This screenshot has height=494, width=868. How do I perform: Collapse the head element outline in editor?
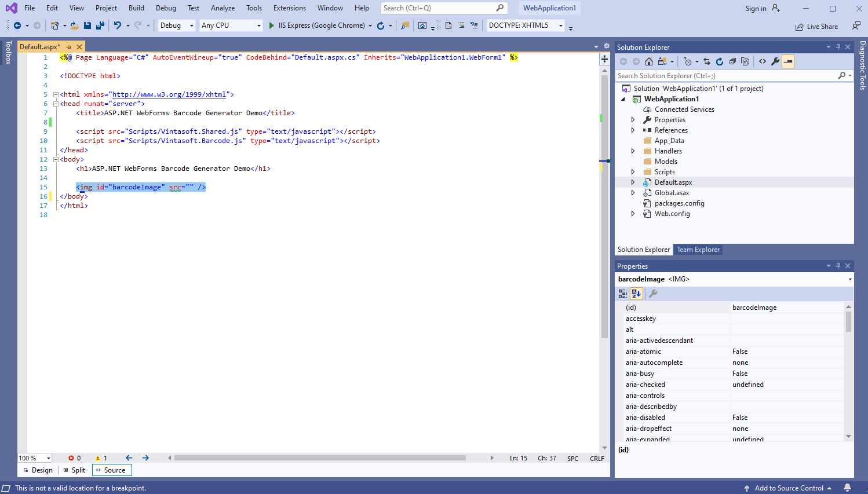56,104
